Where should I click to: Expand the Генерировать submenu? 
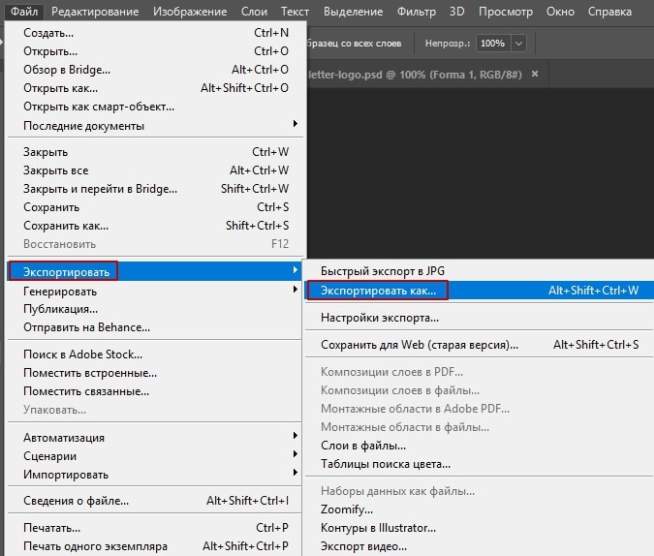pyautogui.click(x=154, y=291)
